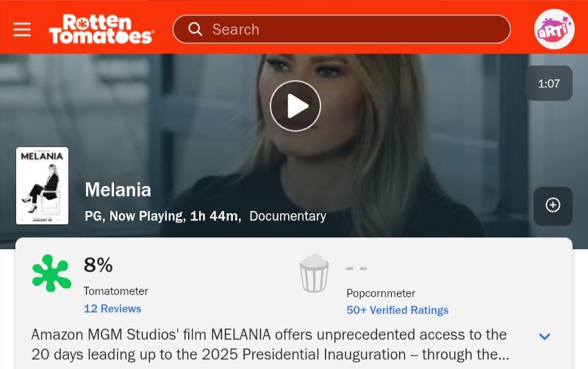Play the Melania trailer
Viewport: 588px width, 369px height.
tap(295, 106)
